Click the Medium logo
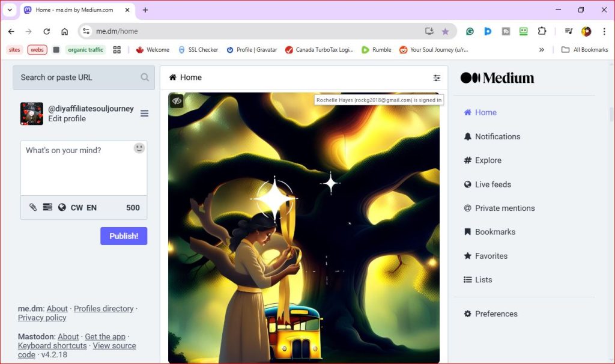The width and height of the screenshot is (615, 364). point(497,77)
